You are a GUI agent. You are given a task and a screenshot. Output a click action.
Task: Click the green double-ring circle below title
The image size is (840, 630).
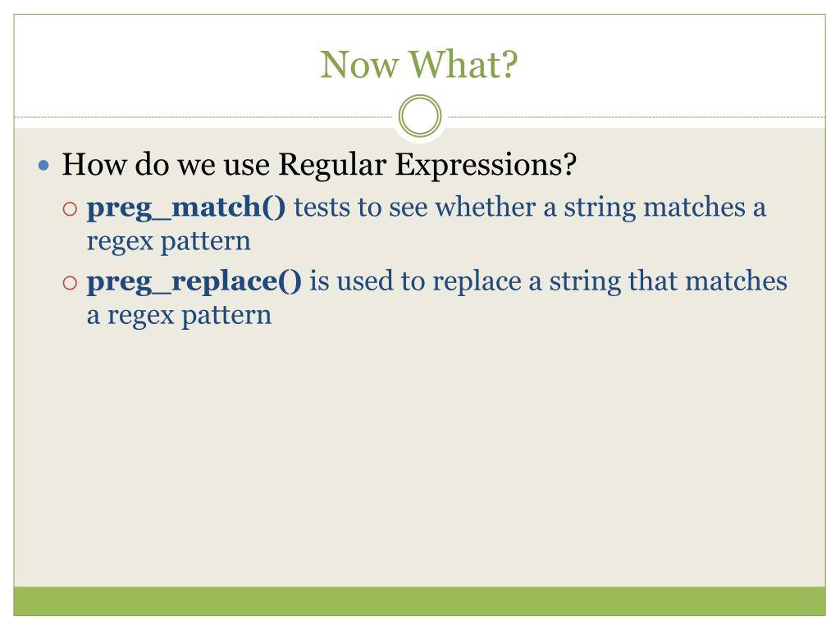pos(420,116)
